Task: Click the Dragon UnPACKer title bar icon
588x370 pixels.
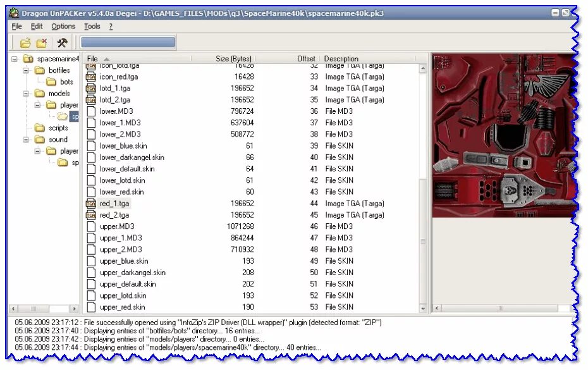Action: tap(15, 13)
